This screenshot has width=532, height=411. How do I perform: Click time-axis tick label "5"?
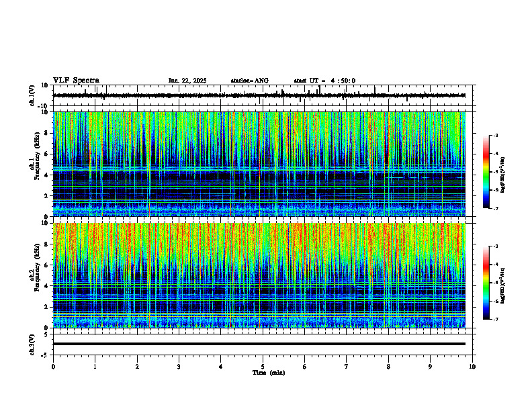click(263, 367)
